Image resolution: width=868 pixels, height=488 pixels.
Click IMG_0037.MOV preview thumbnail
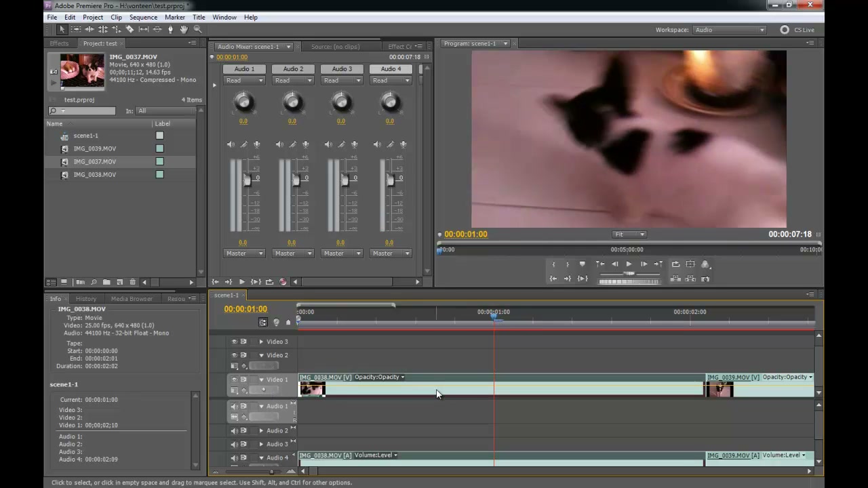(x=82, y=70)
